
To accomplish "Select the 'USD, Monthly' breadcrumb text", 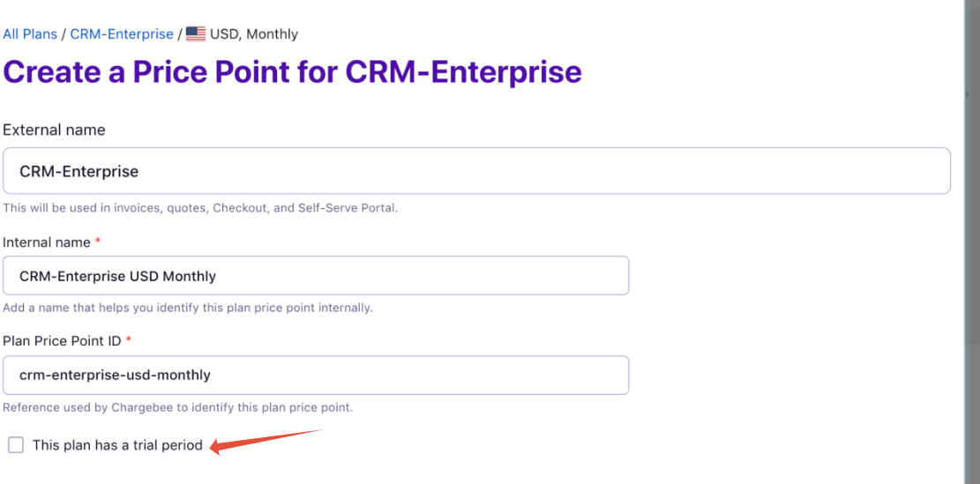I will (254, 34).
